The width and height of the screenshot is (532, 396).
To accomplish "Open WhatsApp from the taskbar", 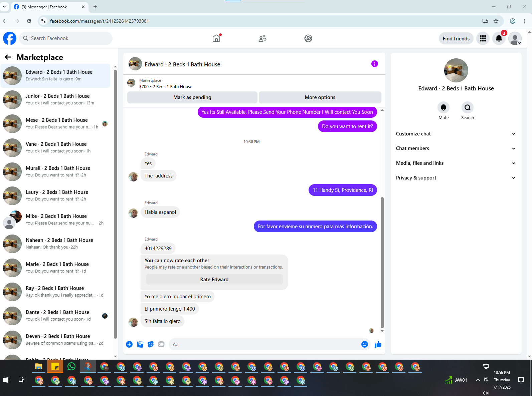I will [71, 366].
